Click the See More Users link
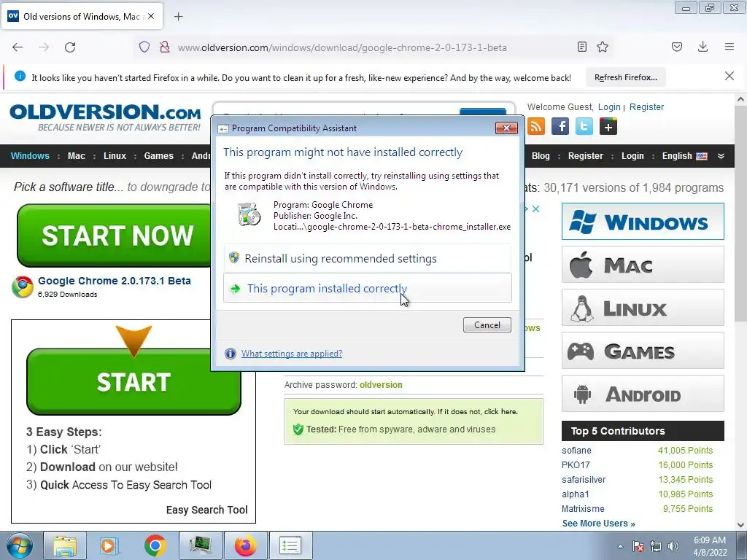The height and width of the screenshot is (560, 747). 598,524
